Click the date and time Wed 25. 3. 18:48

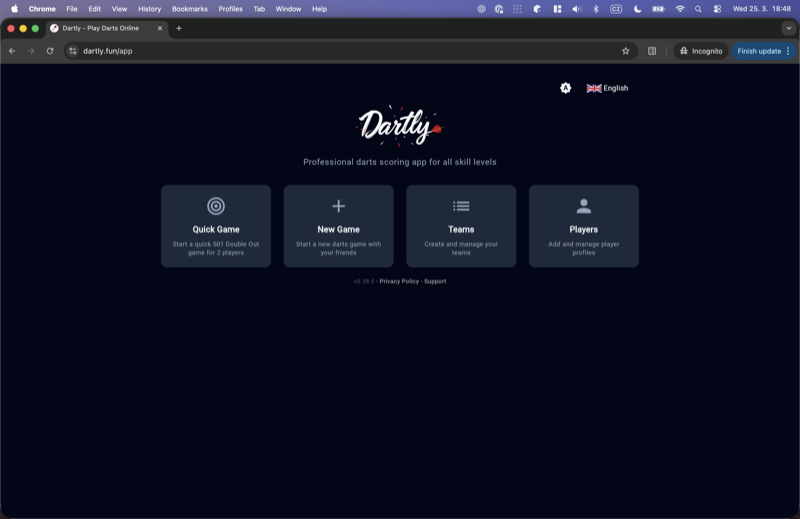pyautogui.click(x=762, y=9)
